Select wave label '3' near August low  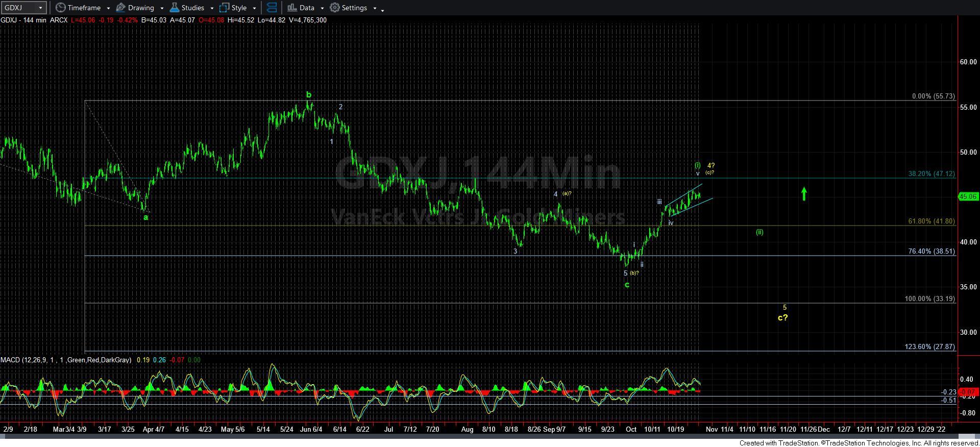point(516,251)
